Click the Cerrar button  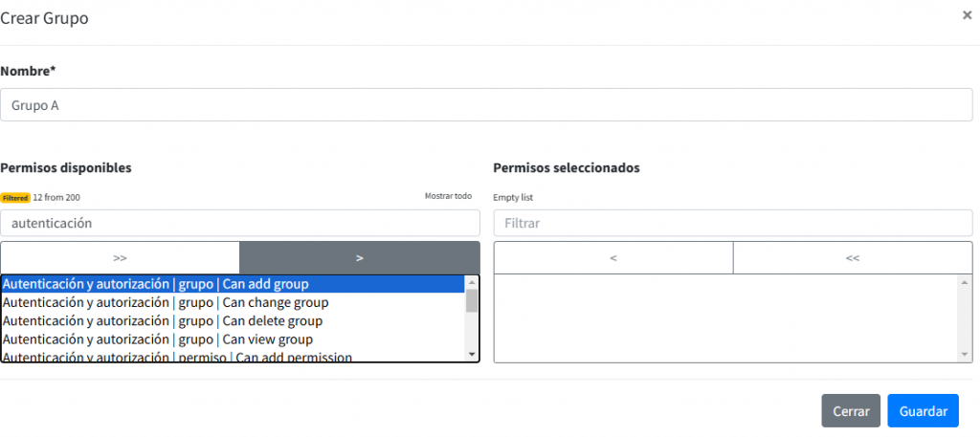coord(851,411)
